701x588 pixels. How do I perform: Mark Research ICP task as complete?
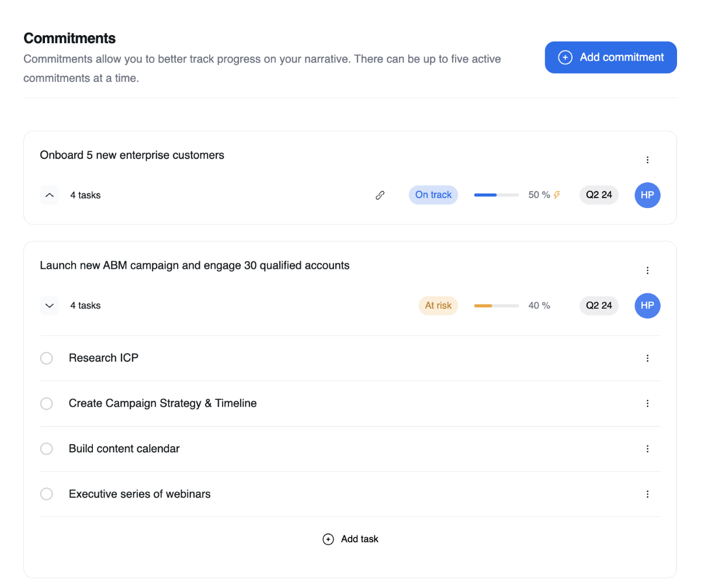point(46,358)
